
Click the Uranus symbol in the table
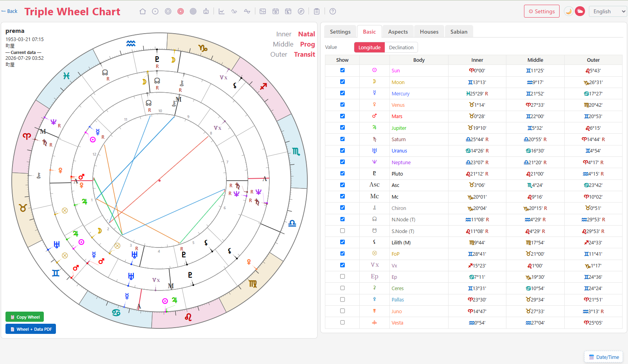click(x=374, y=151)
